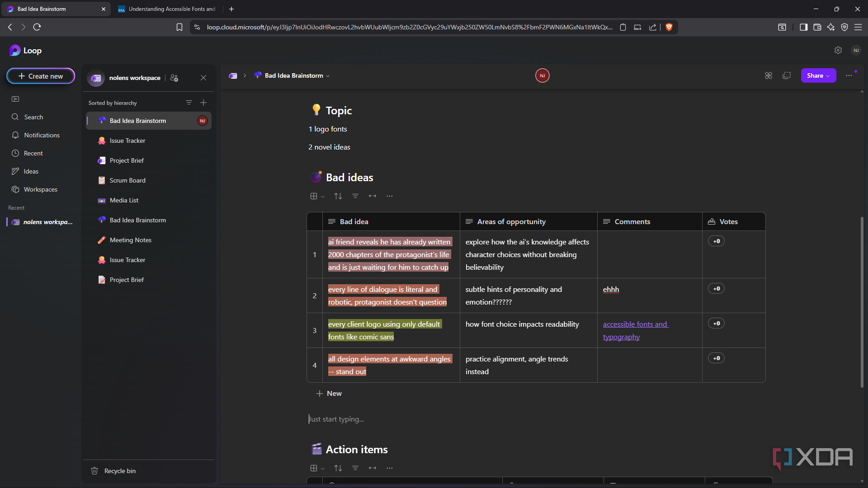Close the nolens workspace panel
868x488 pixels.
pyautogui.click(x=203, y=78)
